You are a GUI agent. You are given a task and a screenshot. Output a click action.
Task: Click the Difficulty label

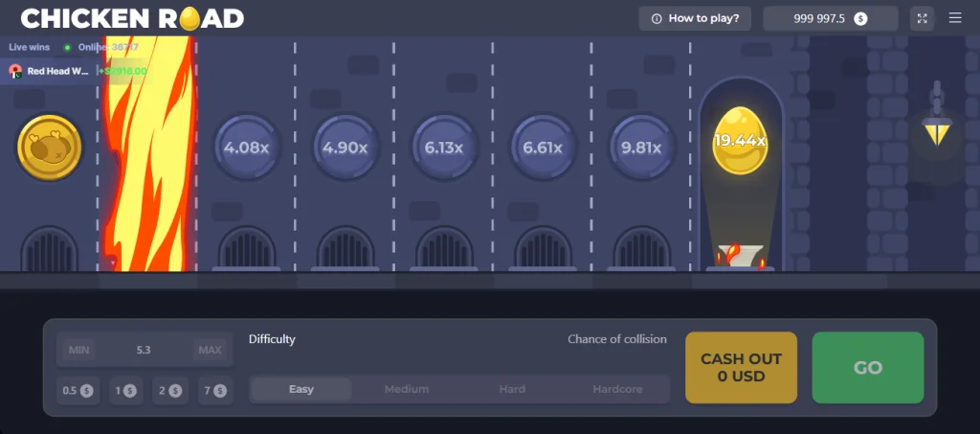point(272,339)
